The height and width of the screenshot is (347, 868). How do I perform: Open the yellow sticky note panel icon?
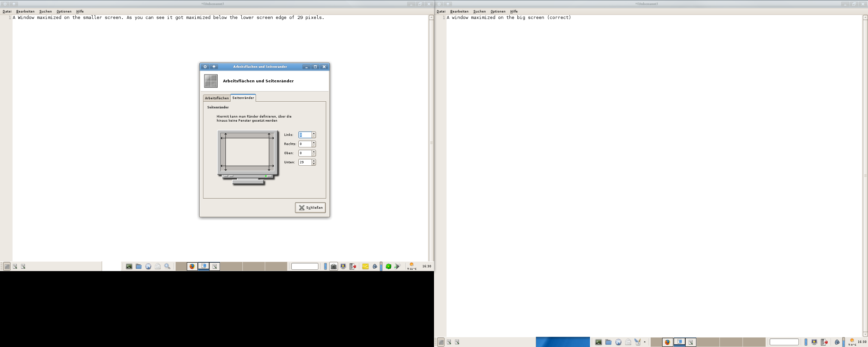(x=365, y=267)
